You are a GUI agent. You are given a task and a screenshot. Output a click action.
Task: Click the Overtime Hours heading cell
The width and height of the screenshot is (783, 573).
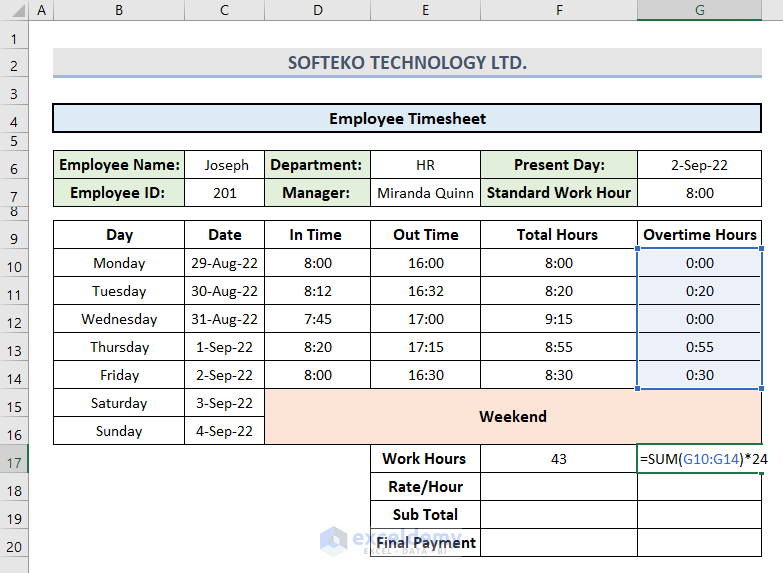700,235
